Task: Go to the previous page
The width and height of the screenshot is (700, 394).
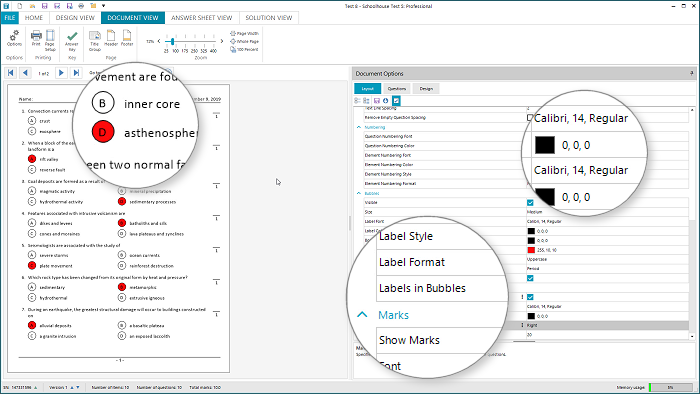Action: click(x=25, y=73)
